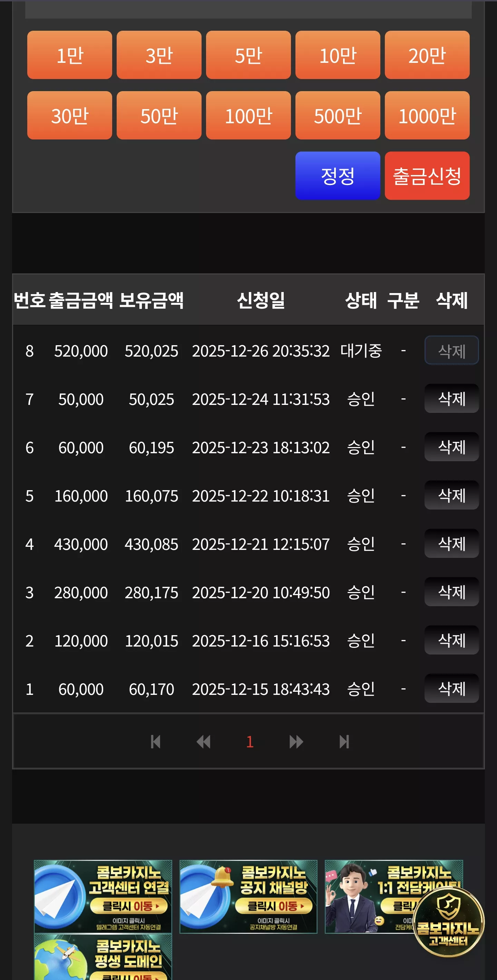Delete the 430,000 withdrawal record row 4

[x=451, y=544]
